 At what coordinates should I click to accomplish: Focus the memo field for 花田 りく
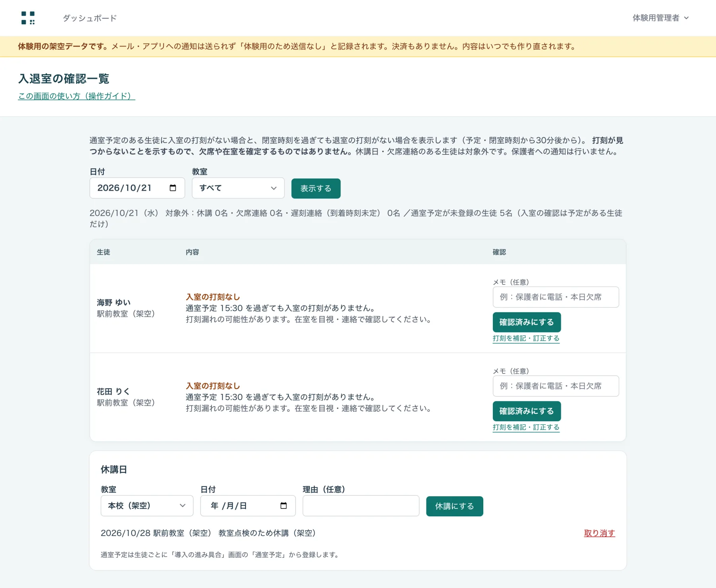556,386
